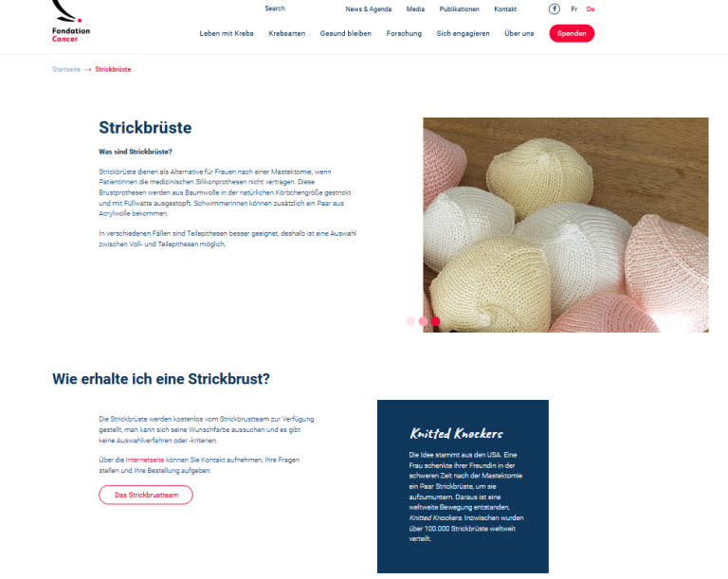Screen dimensions: 728x579
Task: Go to News & Agenda
Action: click(x=368, y=9)
